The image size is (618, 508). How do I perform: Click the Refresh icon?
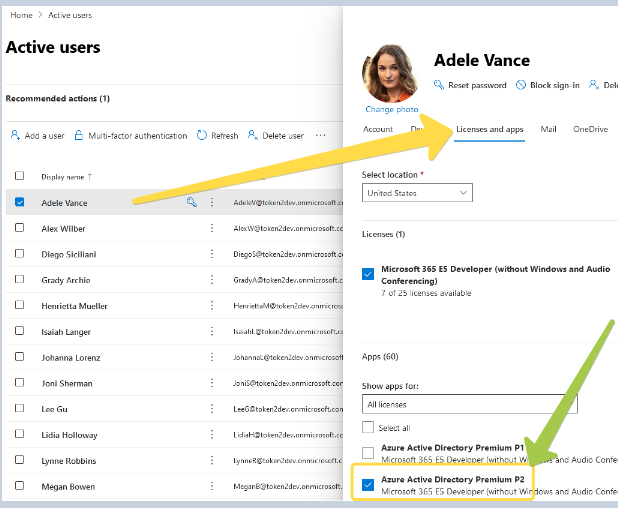coord(201,135)
